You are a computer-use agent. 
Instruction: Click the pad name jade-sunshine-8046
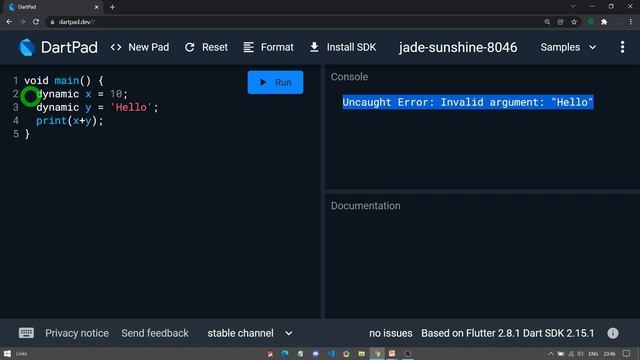point(458,47)
